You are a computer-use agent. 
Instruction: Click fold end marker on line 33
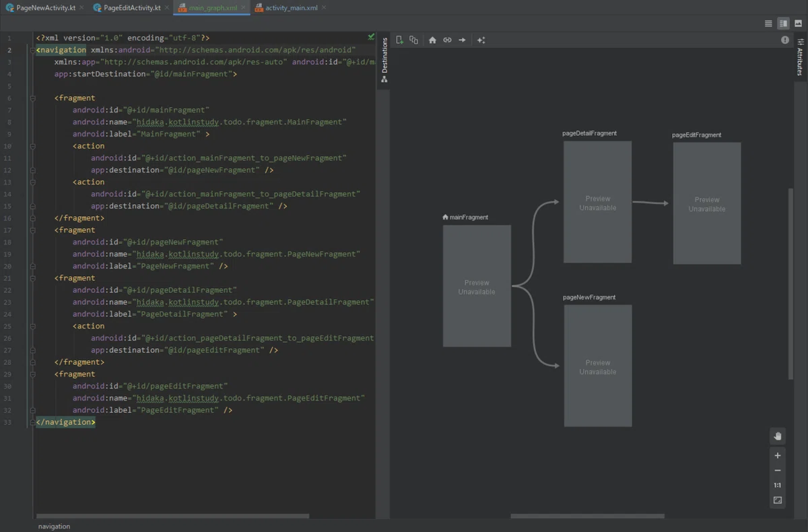click(32, 422)
